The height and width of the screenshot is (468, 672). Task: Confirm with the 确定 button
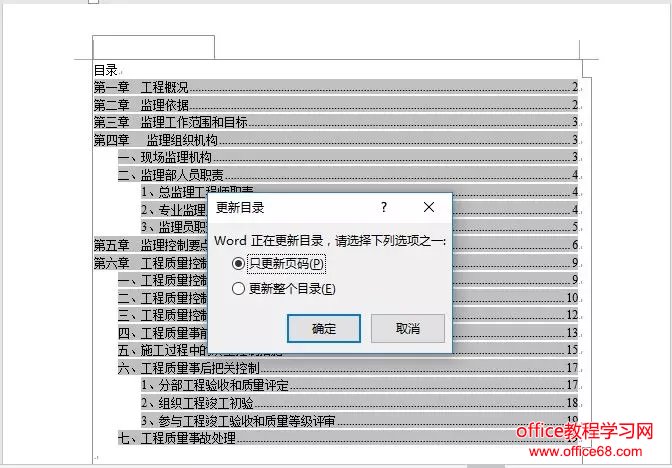pos(324,328)
